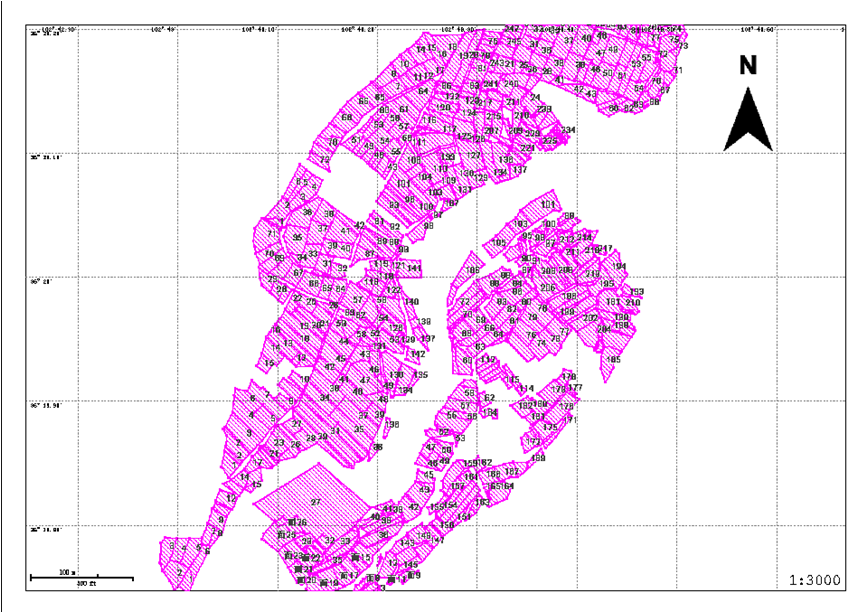Select parcel 153 on the far east edge
The height and width of the screenshot is (613, 868).
637,292
